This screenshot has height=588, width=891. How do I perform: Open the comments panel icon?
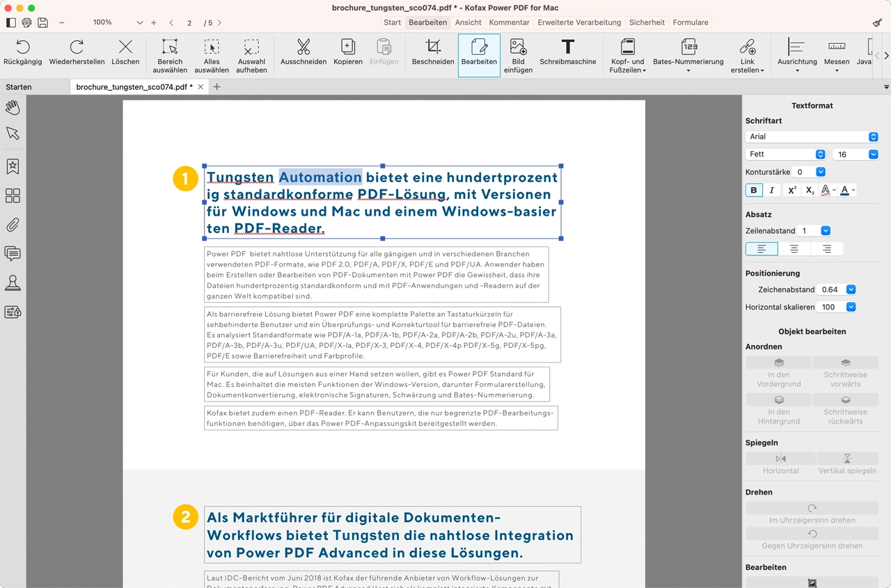(13, 253)
